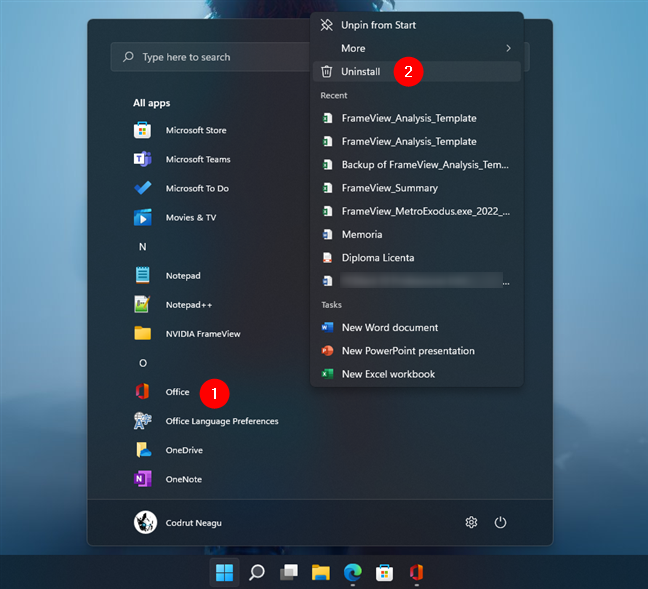Open the Notepad app icon
648x589 pixels.
(x=143, y=275)
